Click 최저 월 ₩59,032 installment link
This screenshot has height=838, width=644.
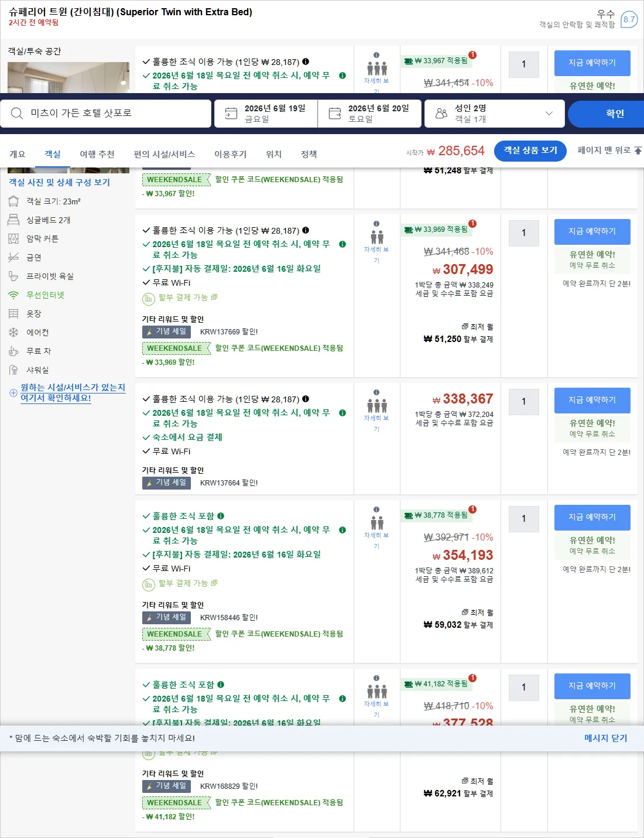point(459,619)
